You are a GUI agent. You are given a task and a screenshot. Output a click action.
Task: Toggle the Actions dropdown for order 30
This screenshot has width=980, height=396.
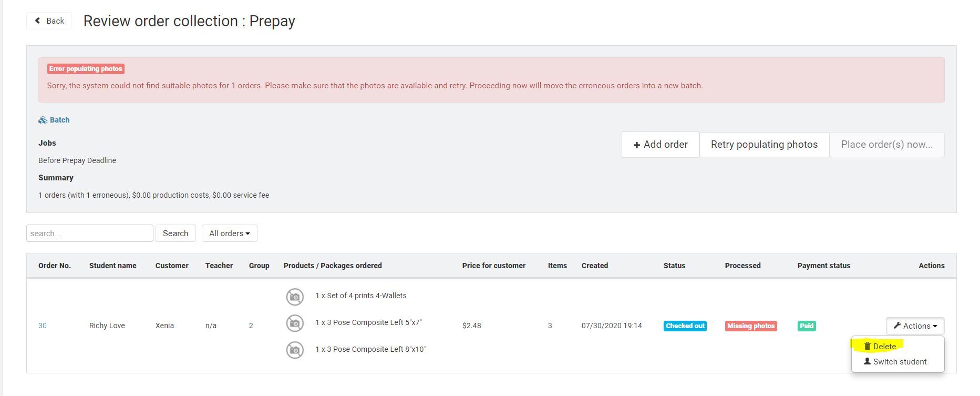coord(915,326)
